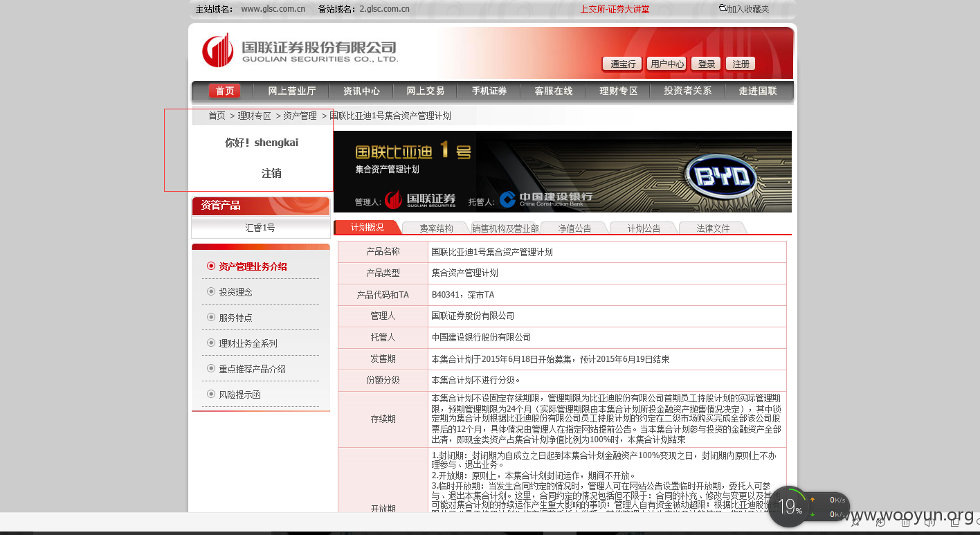This screenshot has height=535, width=980.
Task: Open the 计划概况 tab
Action: [x=367, y=227]
